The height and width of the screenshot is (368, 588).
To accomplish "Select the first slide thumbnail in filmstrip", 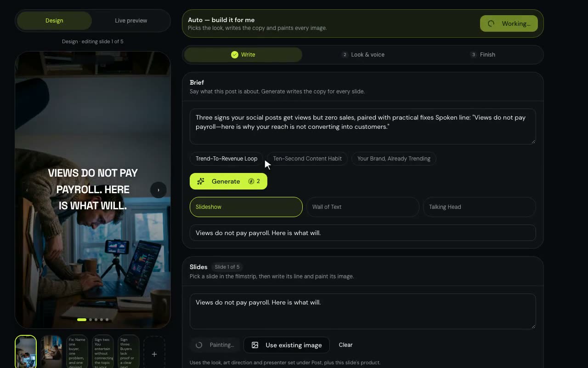I will tap(26, 352).
